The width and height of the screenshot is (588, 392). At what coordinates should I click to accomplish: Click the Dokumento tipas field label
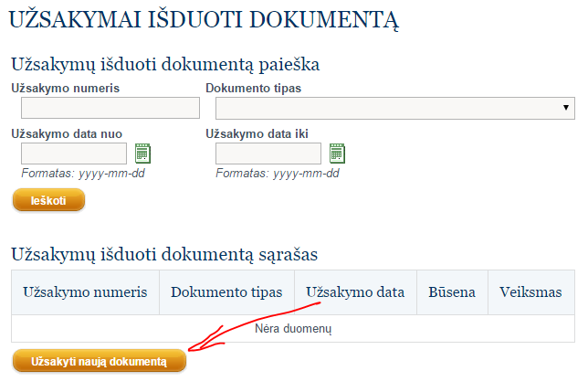coord(254,88)
